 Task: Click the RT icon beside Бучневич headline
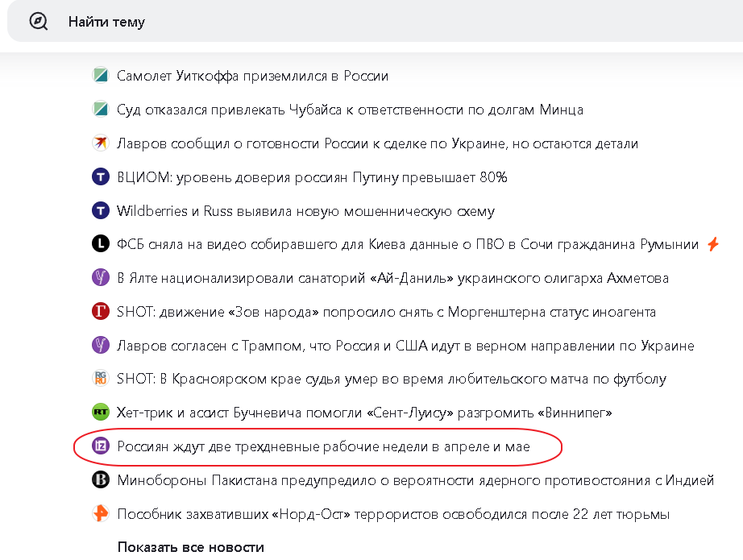point(100,413)
